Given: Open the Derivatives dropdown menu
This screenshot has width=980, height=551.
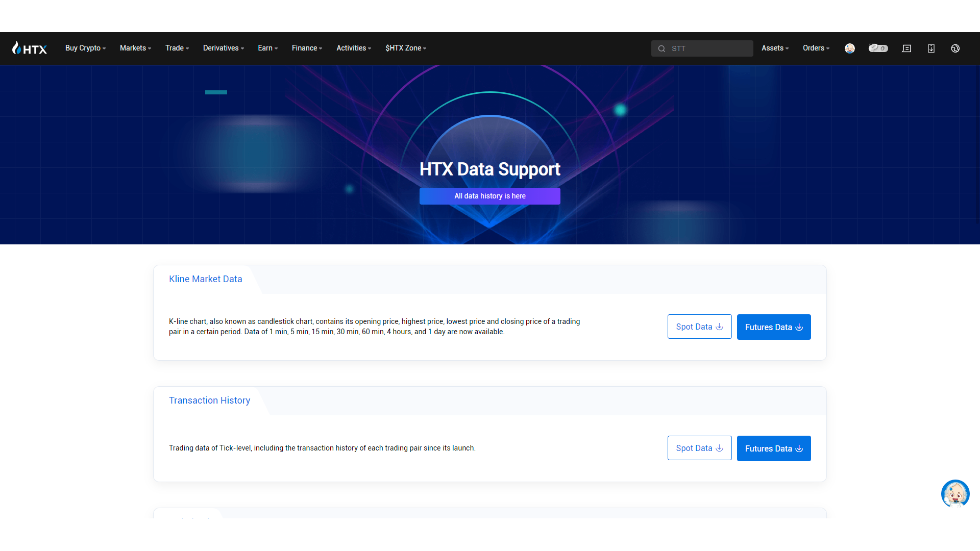Looking at the screenshot, I should point(223,48).
